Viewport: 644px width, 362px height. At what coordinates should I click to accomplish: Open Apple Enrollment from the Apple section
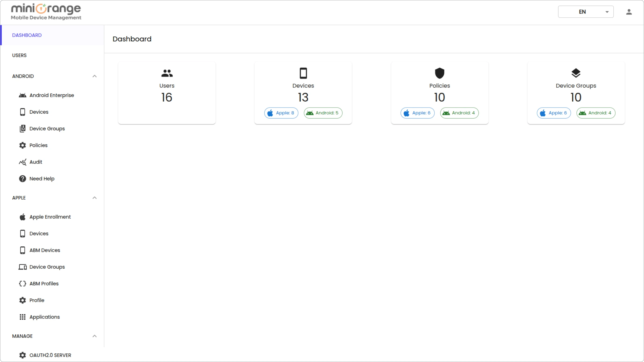[x=23, y=217]
